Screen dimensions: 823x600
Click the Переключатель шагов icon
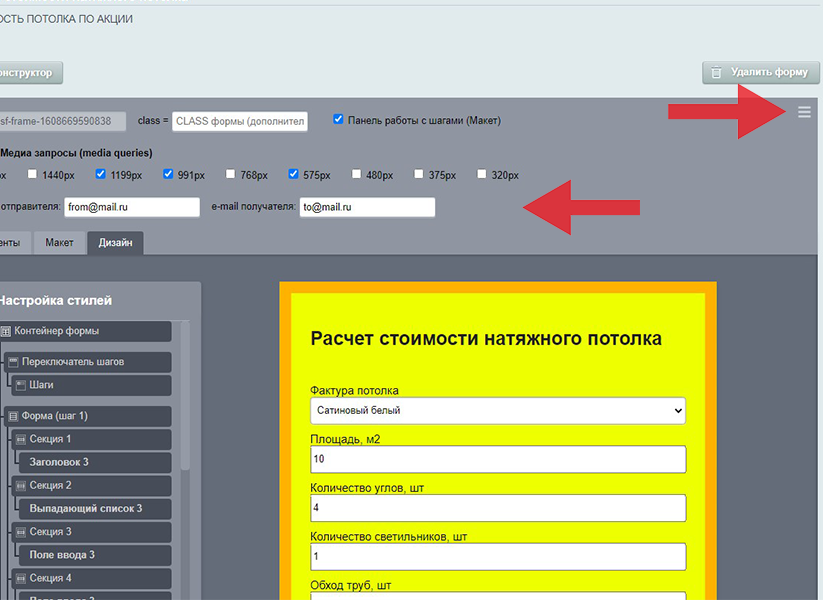click(x=13, y=362)
